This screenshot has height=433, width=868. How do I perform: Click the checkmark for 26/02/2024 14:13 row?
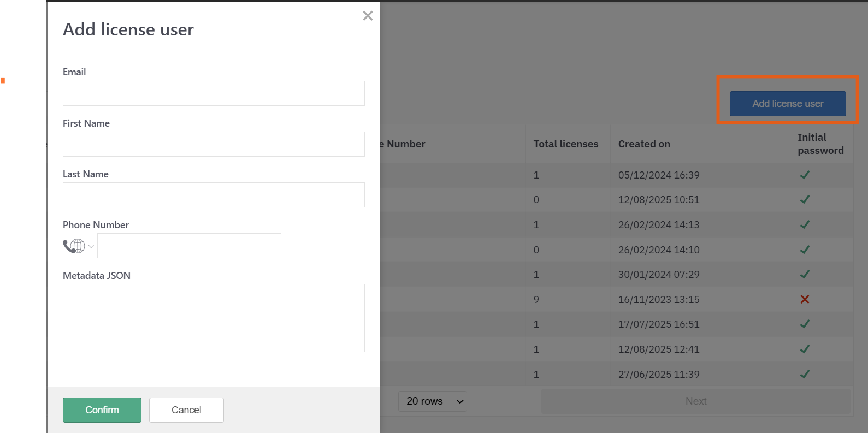pyautogui.click(x=805, y=224)
